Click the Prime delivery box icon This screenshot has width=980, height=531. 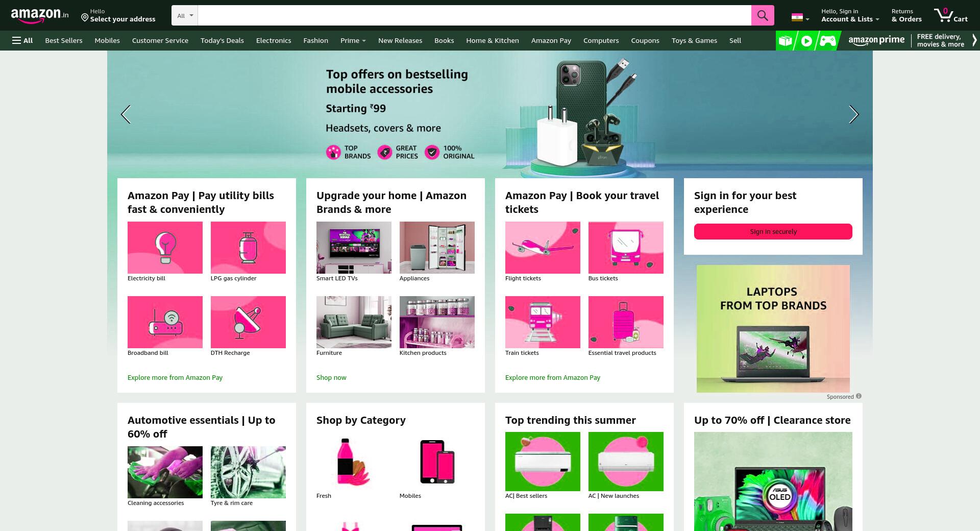pyautogui.click(x=786, y=40)
